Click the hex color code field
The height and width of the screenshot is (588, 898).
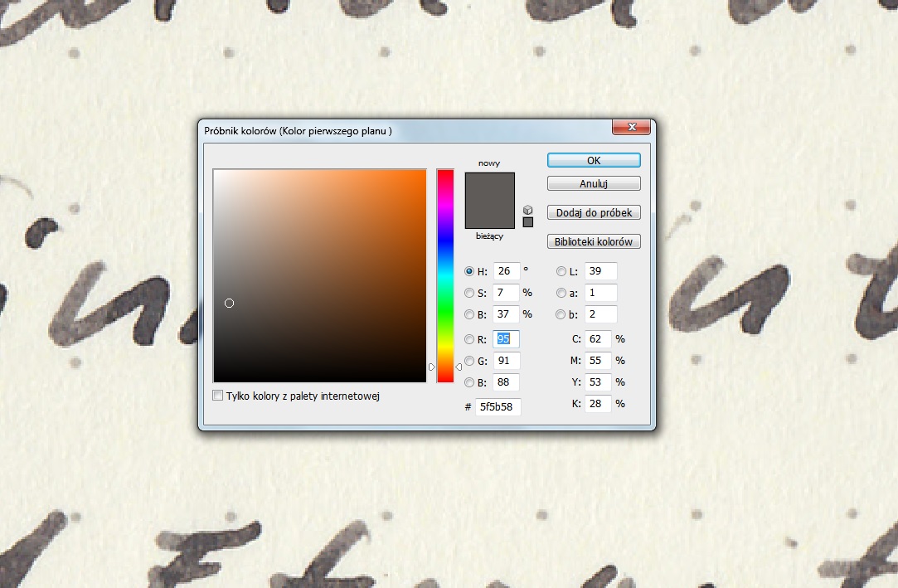498,407
